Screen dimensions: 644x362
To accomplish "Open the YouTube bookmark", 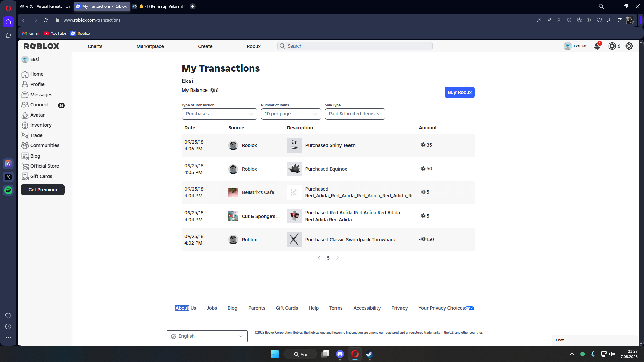I will [x=55, y=33].
